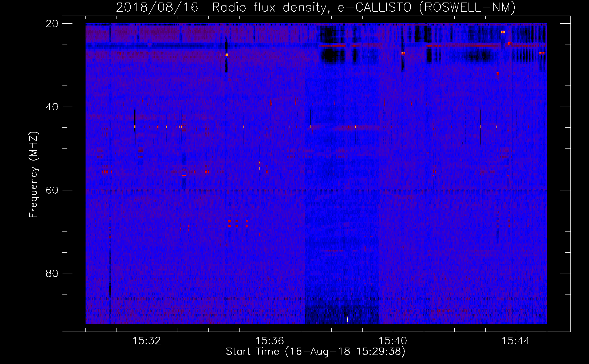Click the Frequency (MHZ) axis label
This screenshot has width=589, height=364.
33,175
